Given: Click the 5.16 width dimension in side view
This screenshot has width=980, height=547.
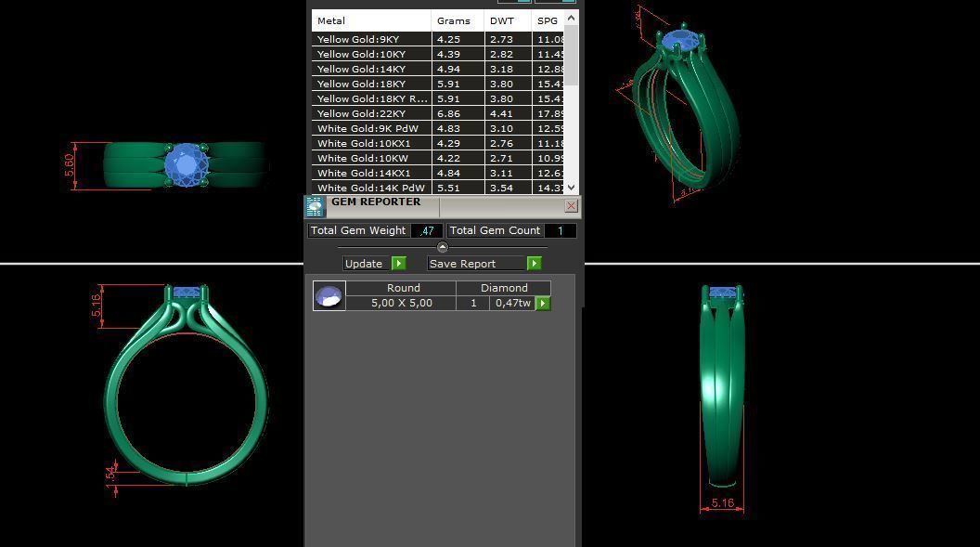Looking at the screenshot, I should (723, 502).
